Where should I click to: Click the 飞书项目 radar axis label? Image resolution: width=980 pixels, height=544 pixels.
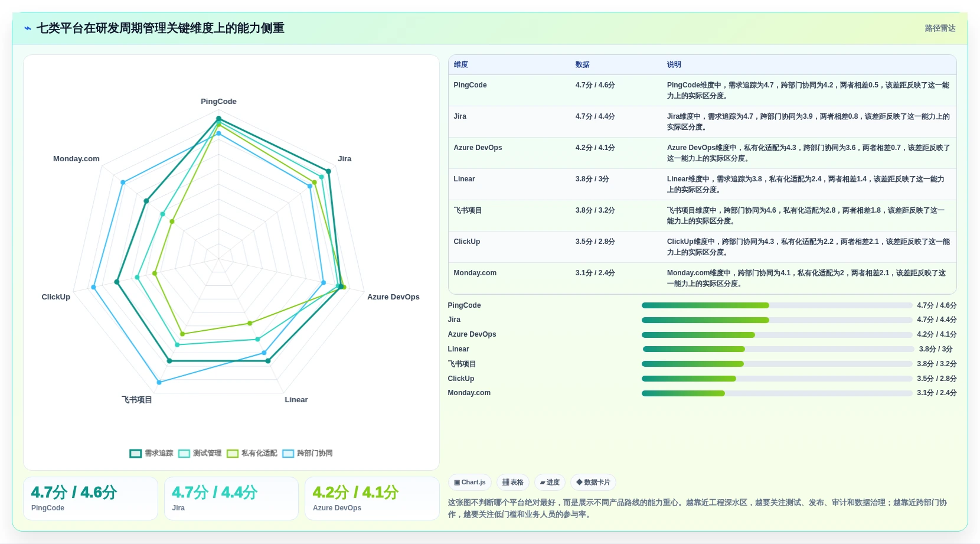click(137, 400)
